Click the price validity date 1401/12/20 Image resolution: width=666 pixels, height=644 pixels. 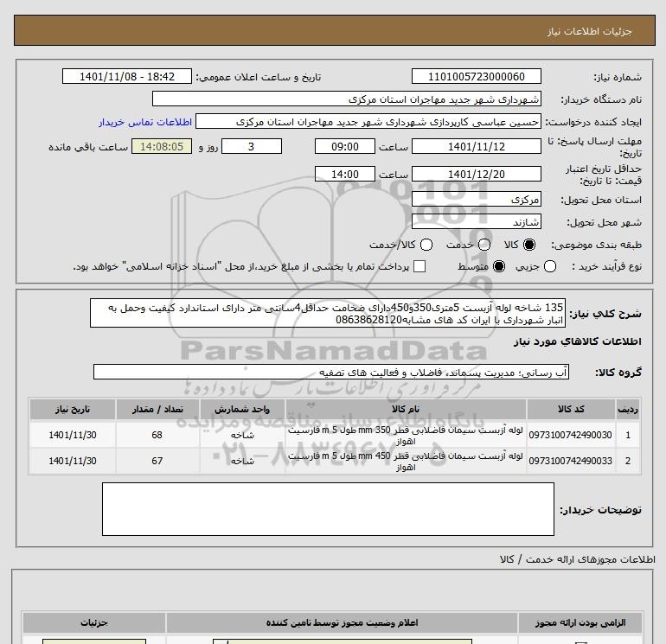coord(476,174)
